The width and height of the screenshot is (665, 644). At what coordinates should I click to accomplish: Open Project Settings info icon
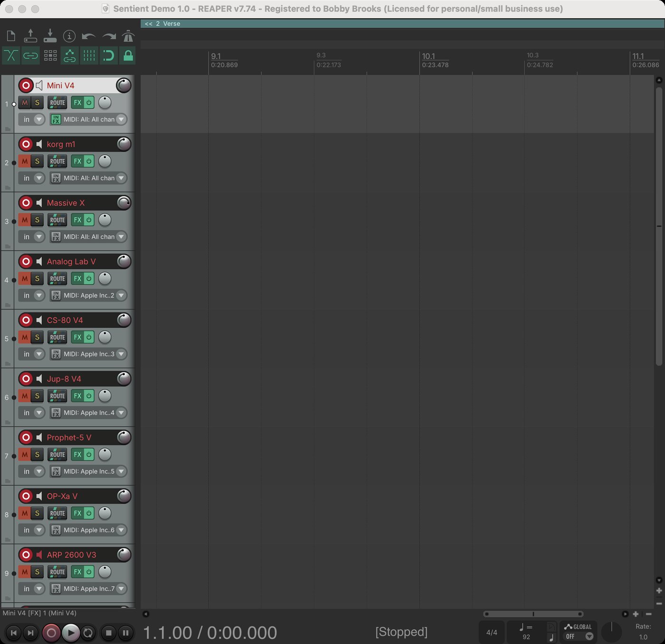(x=69, y=36)
